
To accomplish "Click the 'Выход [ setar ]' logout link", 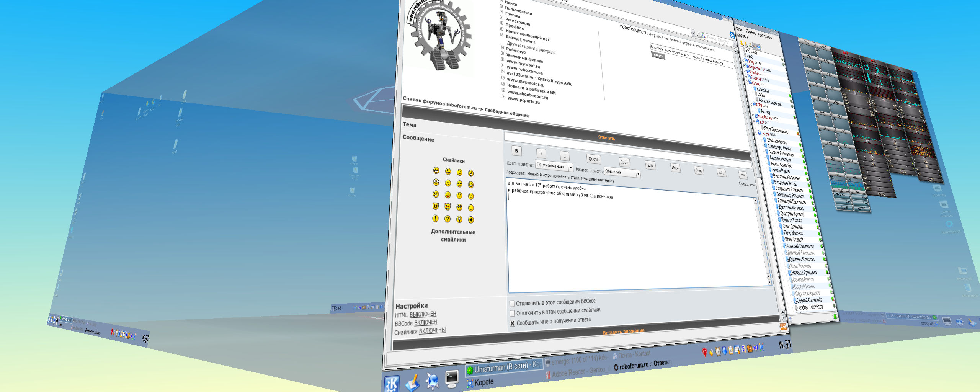I will 520,39.
